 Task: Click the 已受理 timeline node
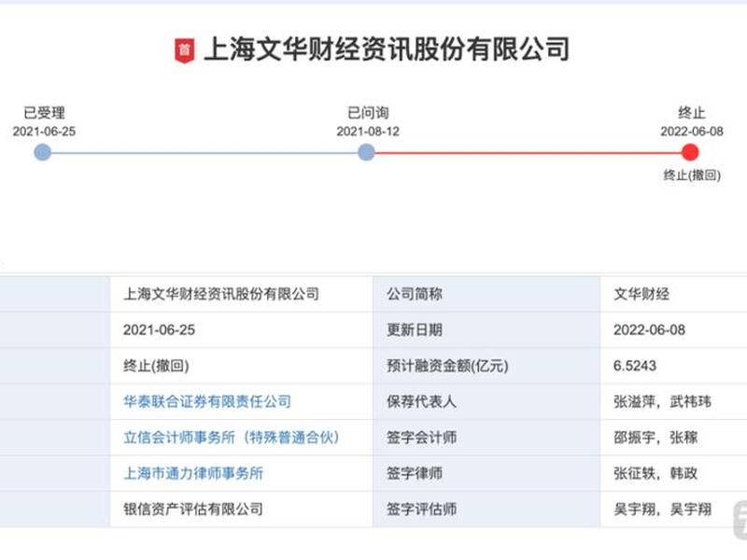coord(43,152)
